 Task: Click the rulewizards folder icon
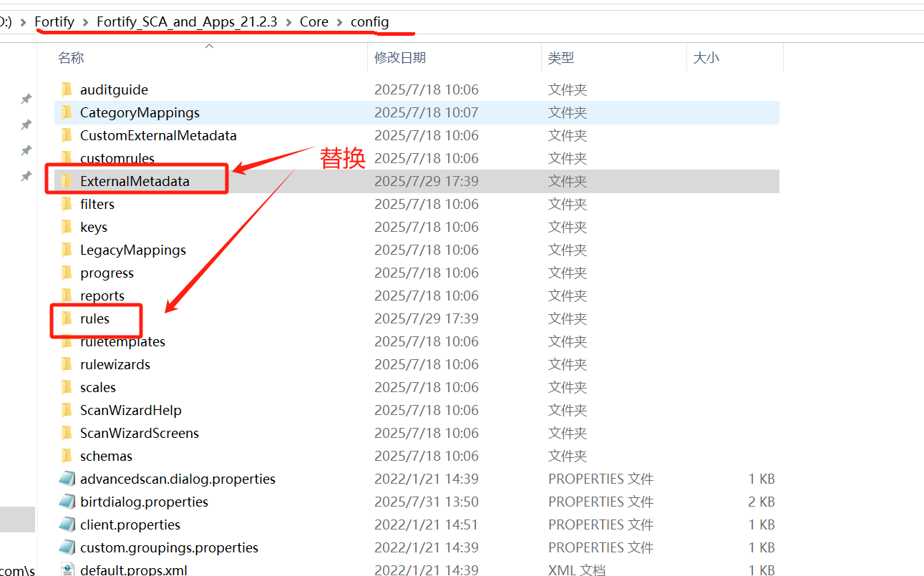click(67, 364)
